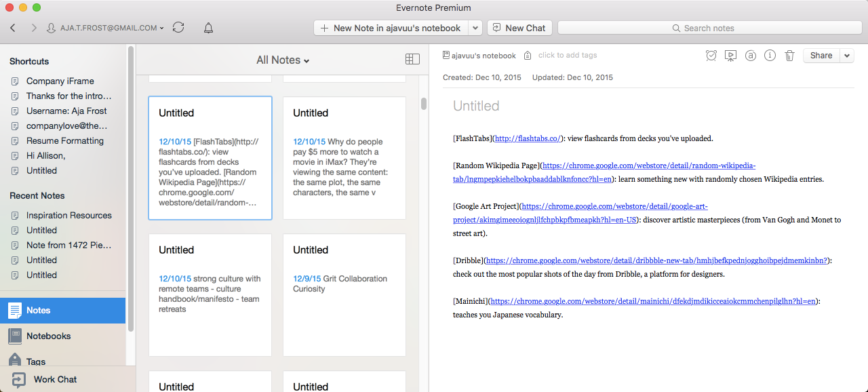
Task: Open the flashtabs.co link
Action: click(x=528, y=138)
